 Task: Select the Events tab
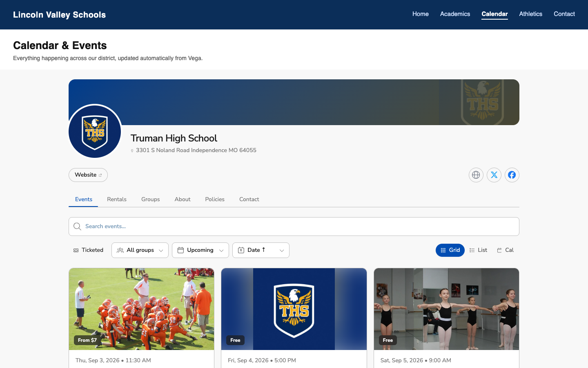tap(84, 200)
